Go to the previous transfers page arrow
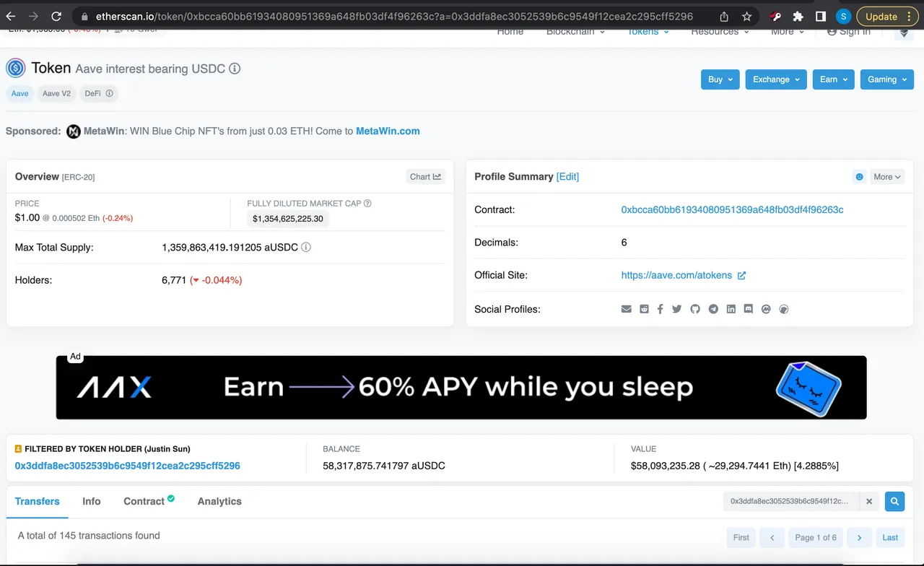 772,537
